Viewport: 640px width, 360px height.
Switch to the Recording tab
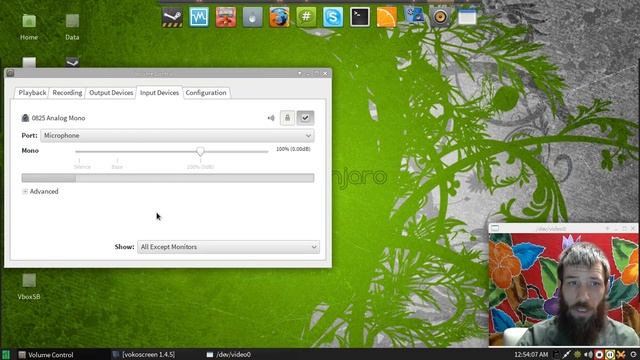pos(67,93)
